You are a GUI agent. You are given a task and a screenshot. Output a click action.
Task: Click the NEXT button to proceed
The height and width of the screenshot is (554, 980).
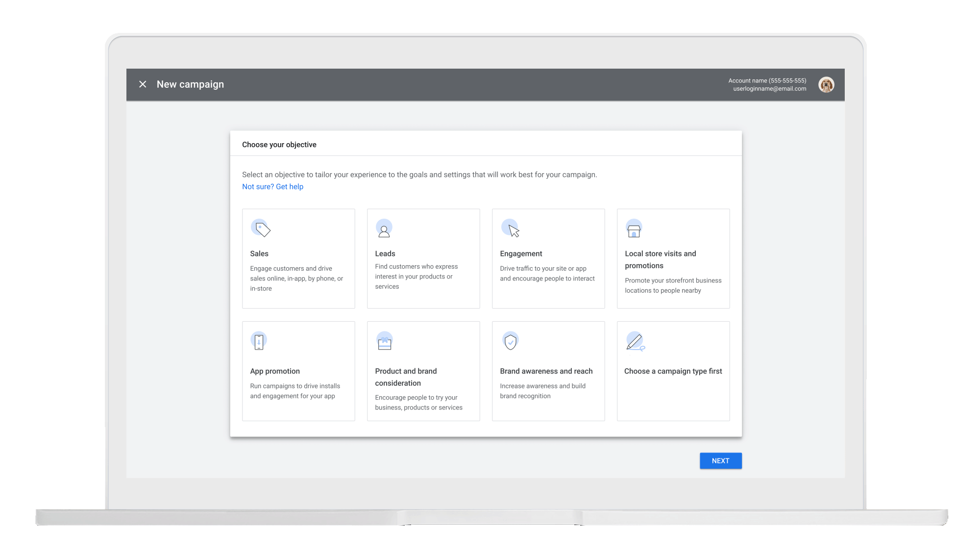(720, 460)
